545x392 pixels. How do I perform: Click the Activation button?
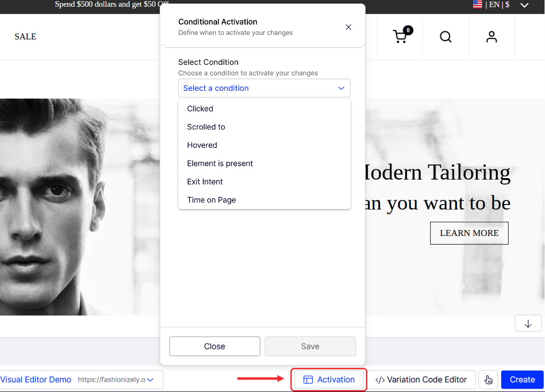[x=329, y=380]
